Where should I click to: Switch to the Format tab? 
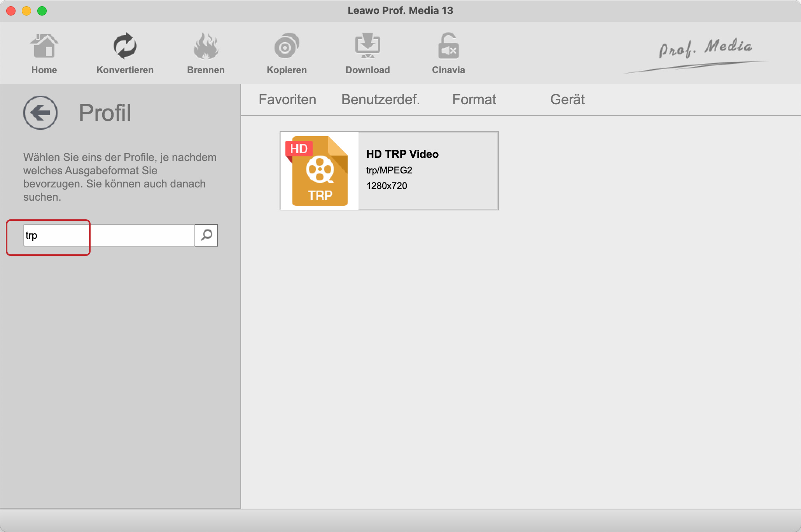tap(474, 100)
